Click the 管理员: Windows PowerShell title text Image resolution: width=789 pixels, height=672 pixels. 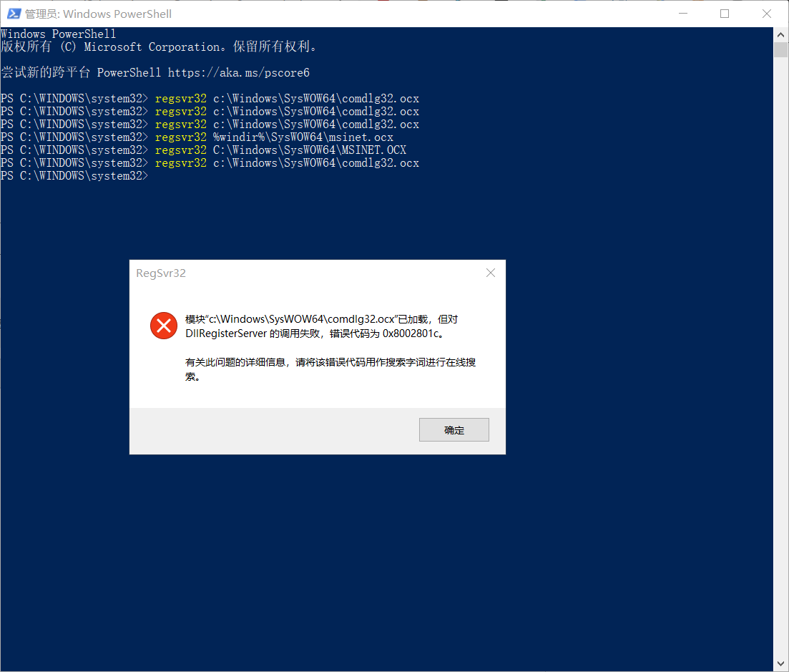(x=98, y=14)
